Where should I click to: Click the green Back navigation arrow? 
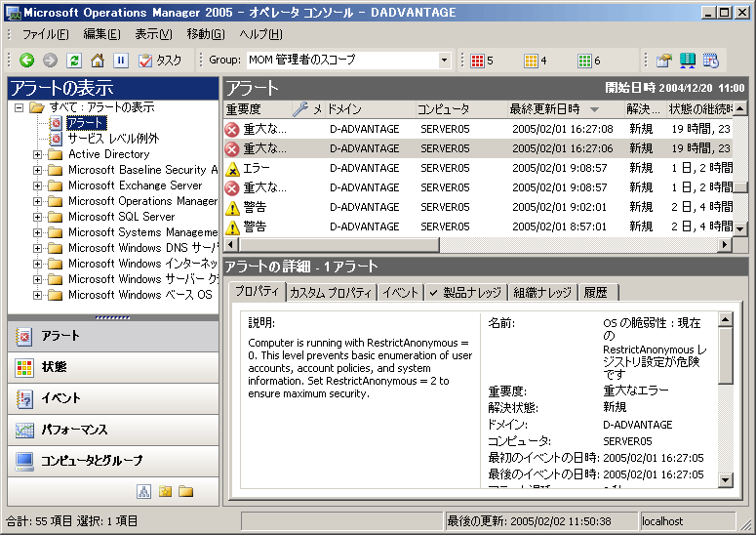click(27, 61)
